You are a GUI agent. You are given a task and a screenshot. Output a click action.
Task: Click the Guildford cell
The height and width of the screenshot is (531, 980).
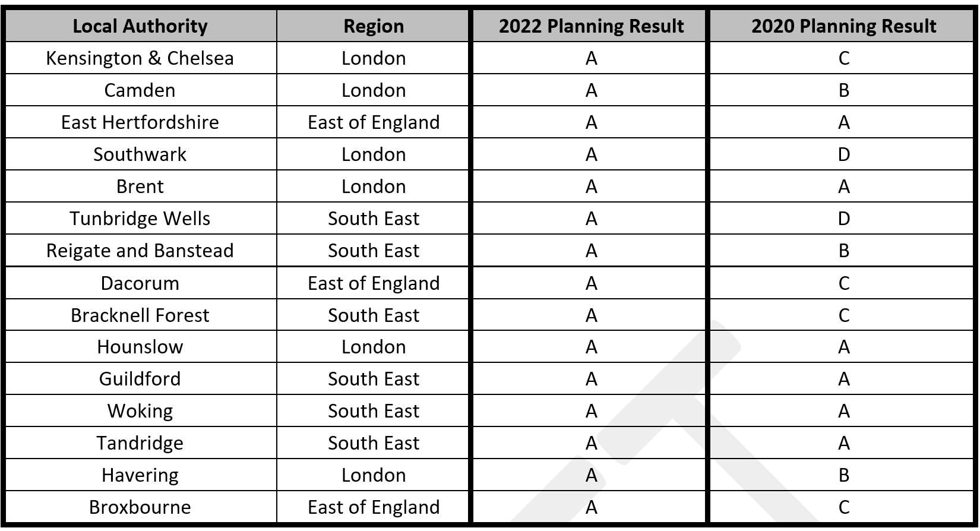coord(140,379)
